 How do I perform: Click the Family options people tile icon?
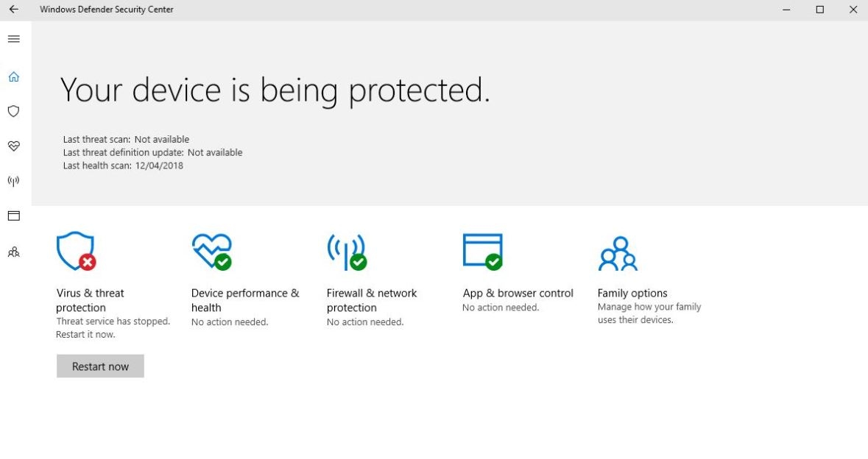(x=618, y=250)
